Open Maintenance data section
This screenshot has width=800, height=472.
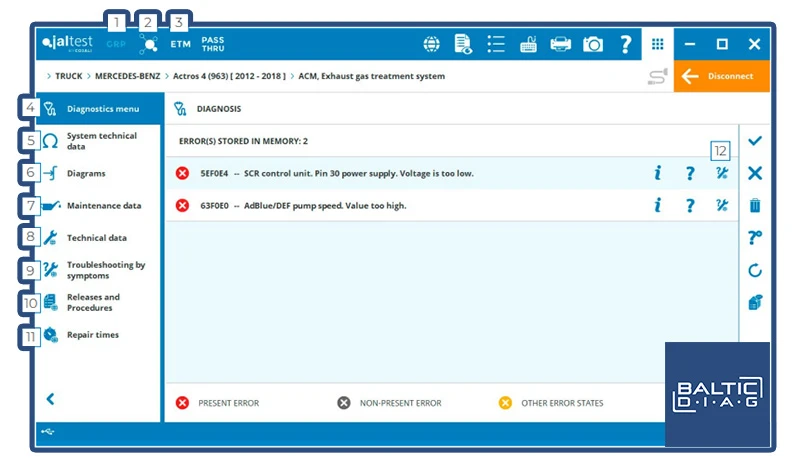tap(99, 206)
